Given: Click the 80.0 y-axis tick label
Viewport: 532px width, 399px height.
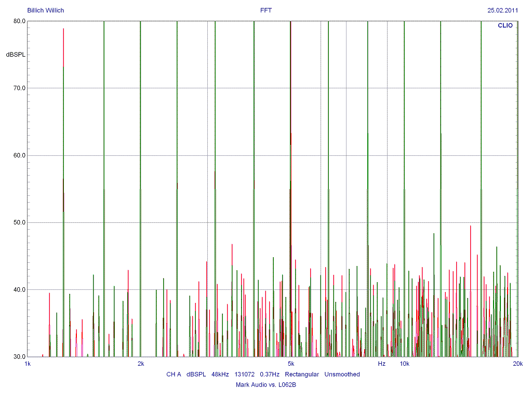Looking at the screenshot, I should [20, 21].
